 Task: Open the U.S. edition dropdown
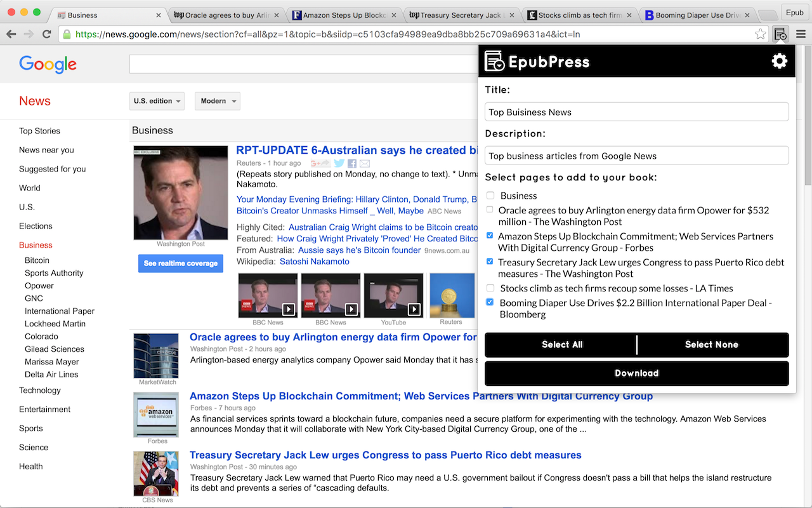(x=157, y=100)
